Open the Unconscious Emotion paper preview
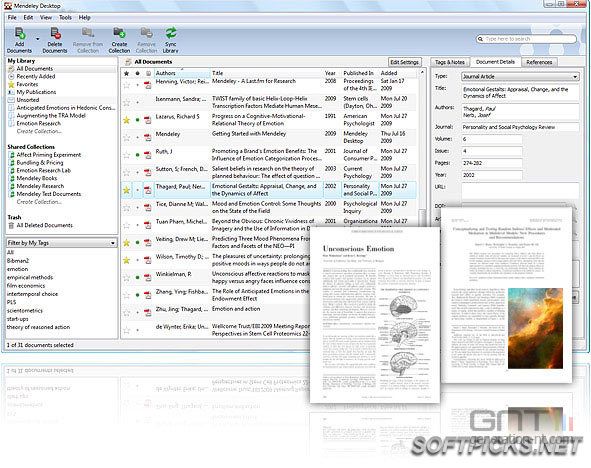This screenshot has height=468, width=591. tap(375, 314)
